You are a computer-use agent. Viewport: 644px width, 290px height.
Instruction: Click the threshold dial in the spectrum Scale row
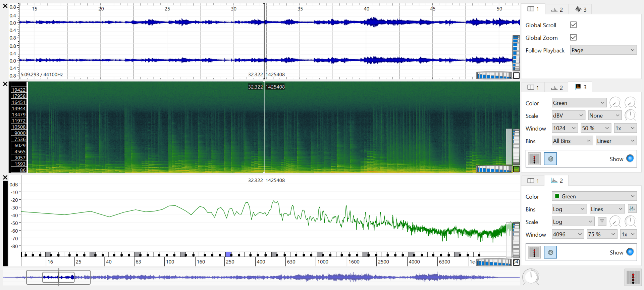(615, 221)
